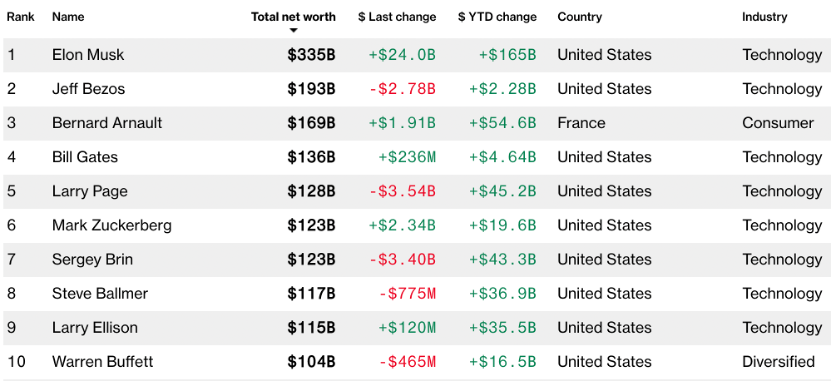Select the Bill Gates name entry

coord(85,157)
